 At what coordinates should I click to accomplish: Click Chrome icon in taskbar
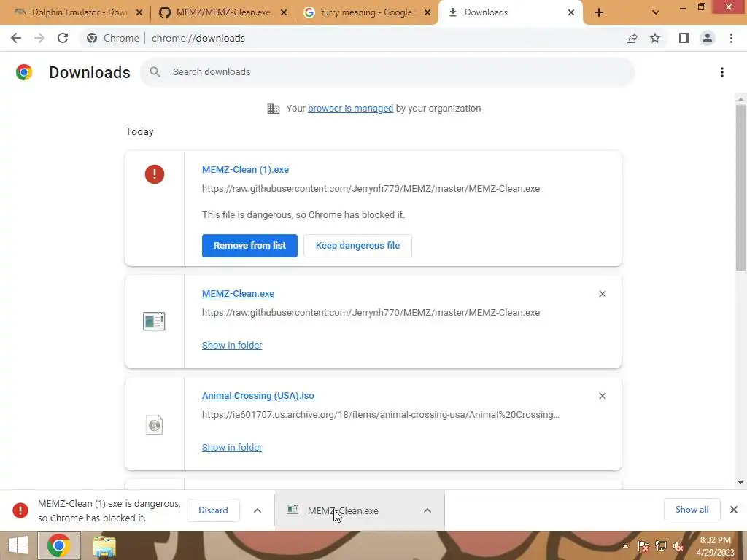tap(58, 545)
